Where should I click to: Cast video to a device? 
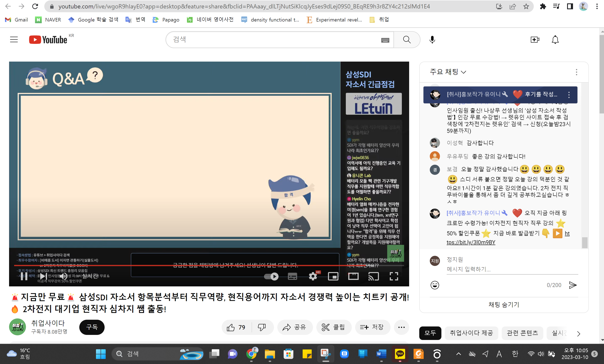373,276
